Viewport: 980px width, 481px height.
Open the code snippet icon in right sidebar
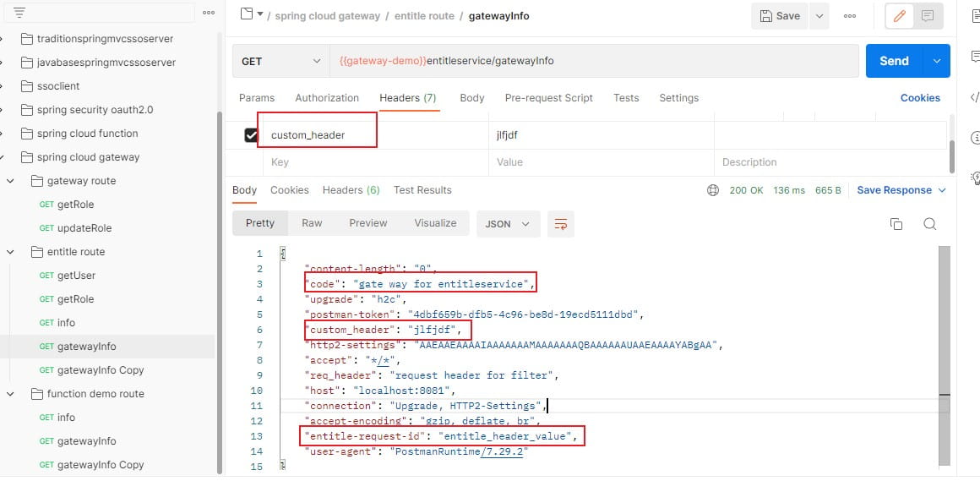click(974, 96)
